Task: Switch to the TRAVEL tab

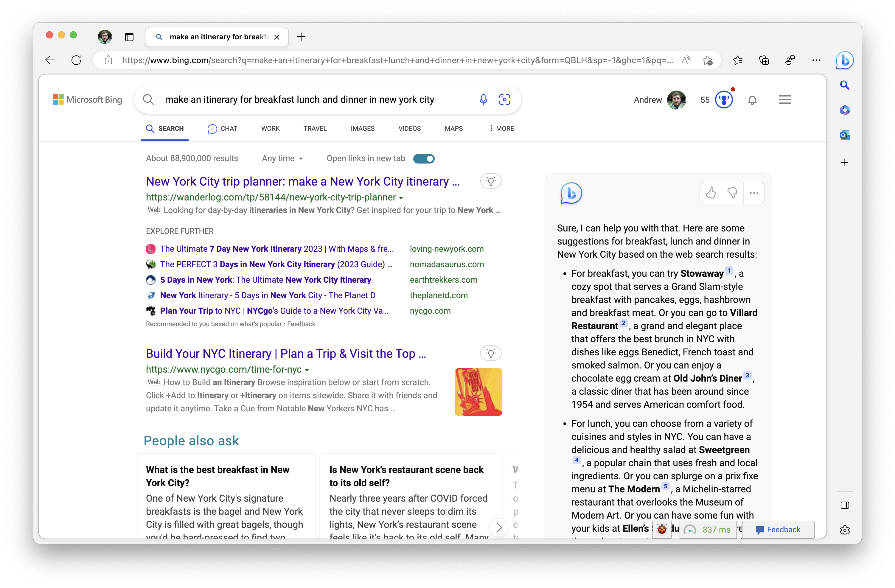Action: pyautogui.click(x=314, y=128)
